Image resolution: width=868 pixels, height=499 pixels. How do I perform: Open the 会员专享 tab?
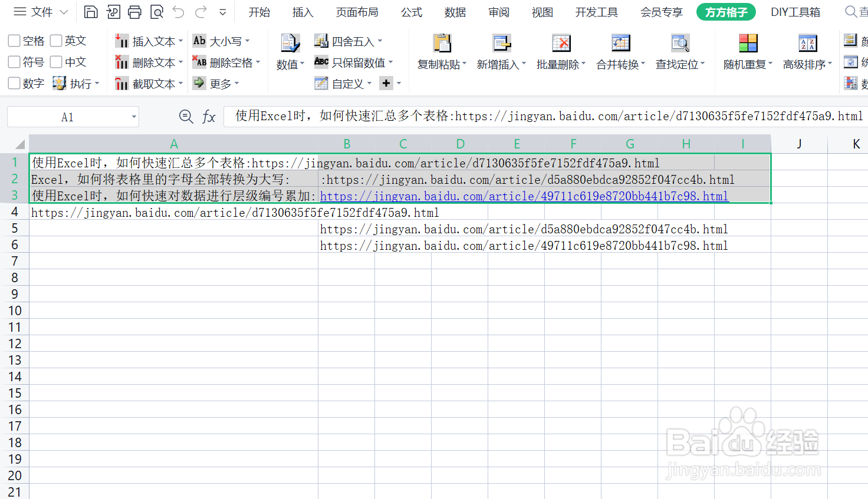pos(662,12)
